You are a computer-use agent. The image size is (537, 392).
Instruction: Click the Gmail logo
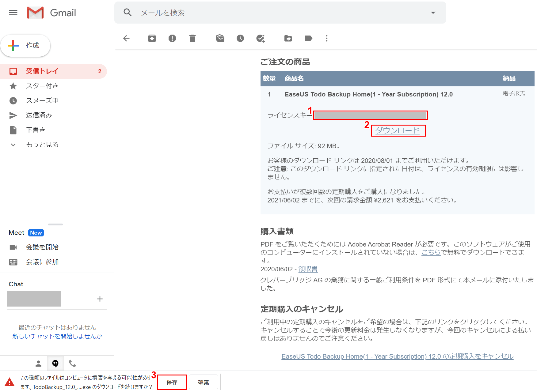point(51,13)
